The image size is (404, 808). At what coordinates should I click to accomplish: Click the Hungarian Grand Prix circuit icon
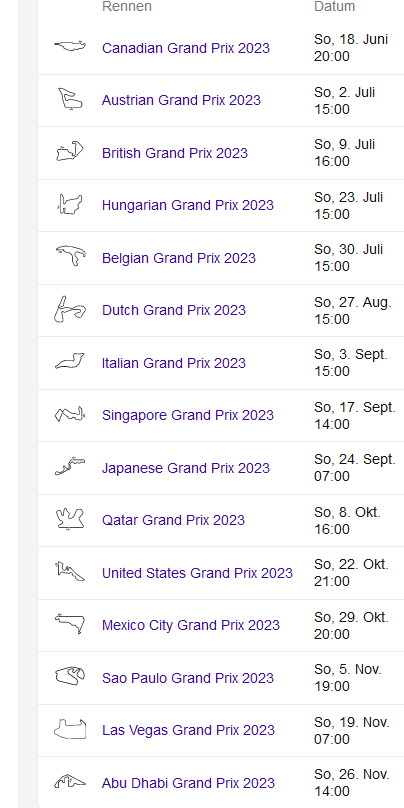70,204
